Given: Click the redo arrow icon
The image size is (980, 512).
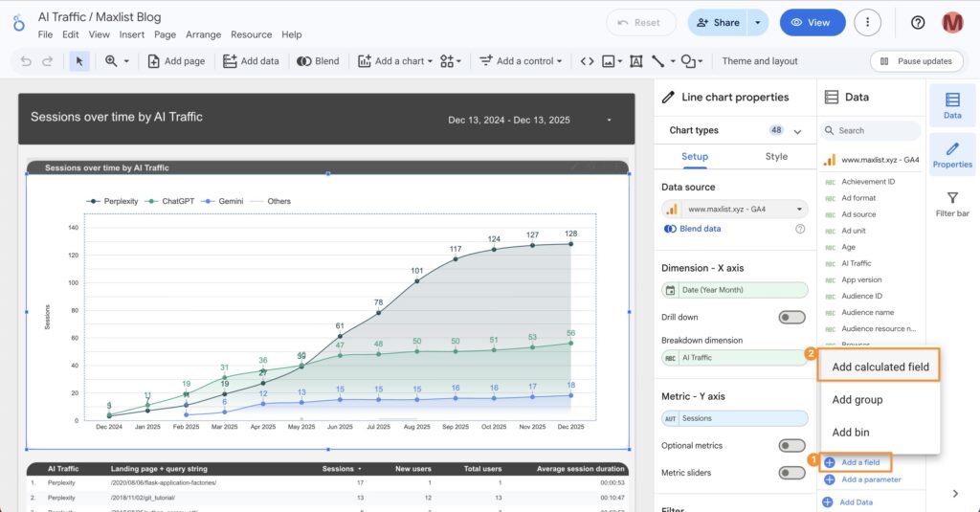Looking at the screenshot, I should (x=48, y=61).
